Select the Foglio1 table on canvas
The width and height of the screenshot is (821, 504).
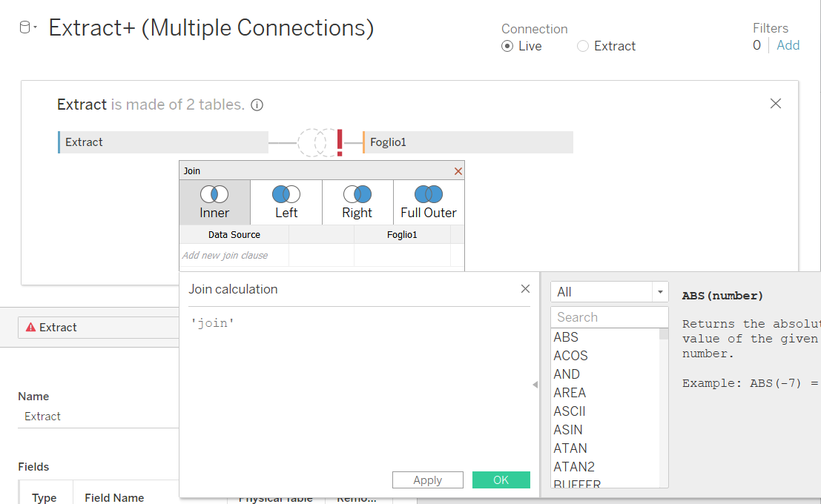(x=467, y=142)
